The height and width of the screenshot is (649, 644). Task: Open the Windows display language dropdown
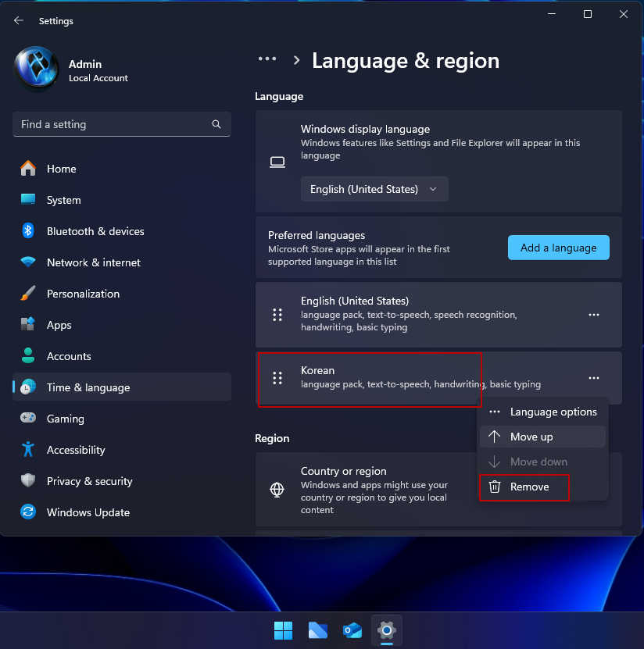(374, 189)
